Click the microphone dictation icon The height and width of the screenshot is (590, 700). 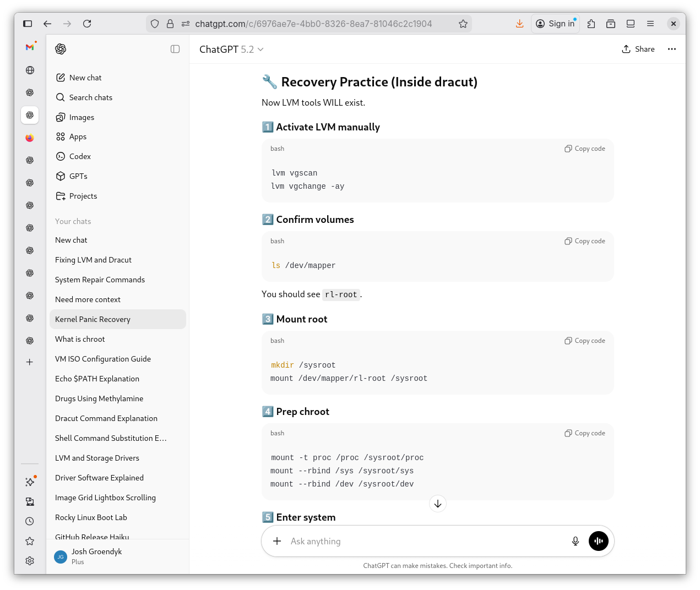575,541
